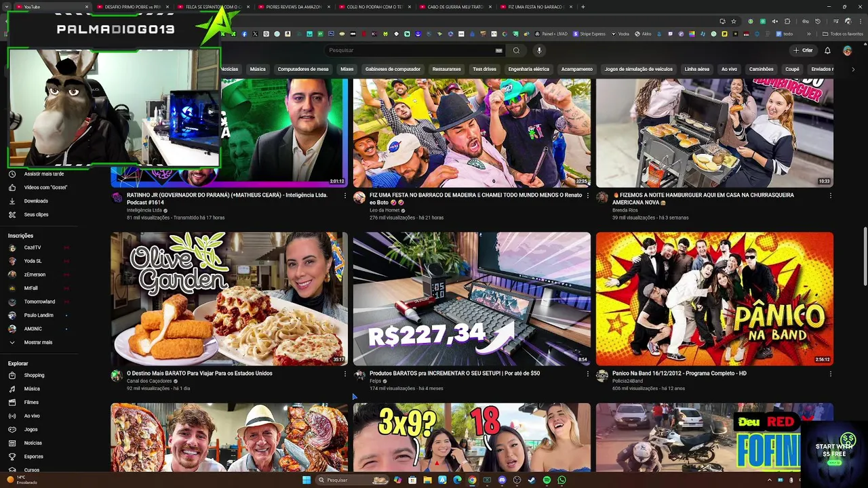
Task: Select the Música filter chip
Action: click(x=258, y=69)
